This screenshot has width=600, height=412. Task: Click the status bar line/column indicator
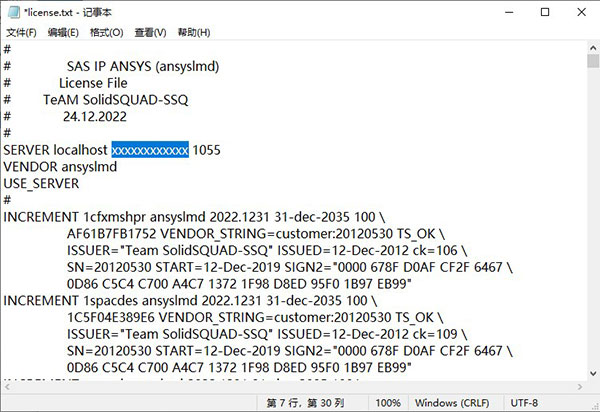click(x=305, y=403)
